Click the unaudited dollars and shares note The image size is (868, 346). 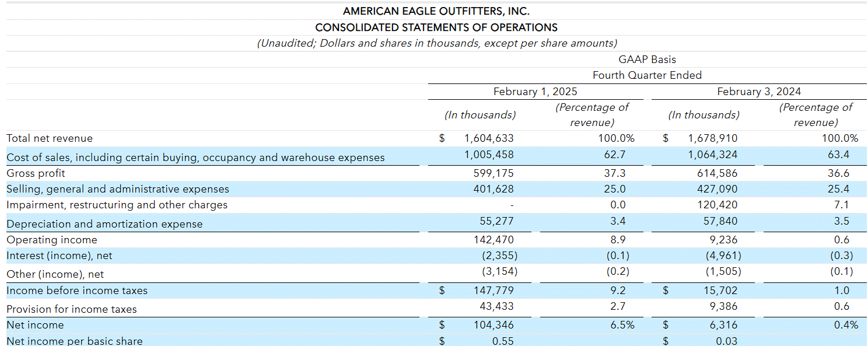click(437, 43)
